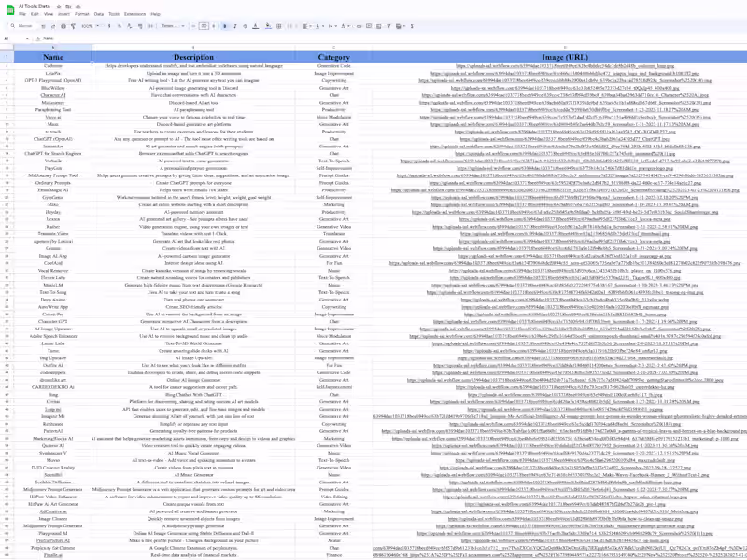Select the Image (URL) header cell
Image resolution: width=747 pixels, height=560 pixels.
click(x=565, y=57)
